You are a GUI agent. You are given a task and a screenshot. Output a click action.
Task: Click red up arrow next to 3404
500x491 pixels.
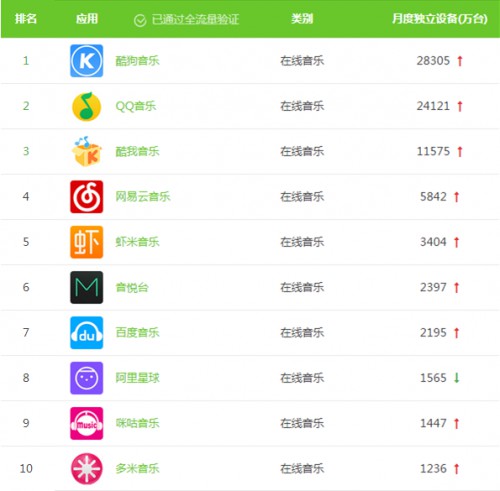pyautogui.click(x=457, y=242)
